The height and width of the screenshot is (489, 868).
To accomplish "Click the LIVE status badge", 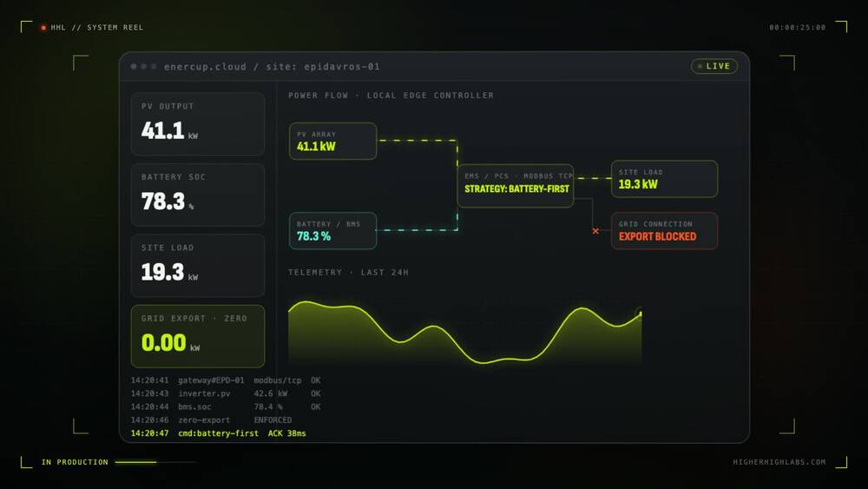I will 714,67.
